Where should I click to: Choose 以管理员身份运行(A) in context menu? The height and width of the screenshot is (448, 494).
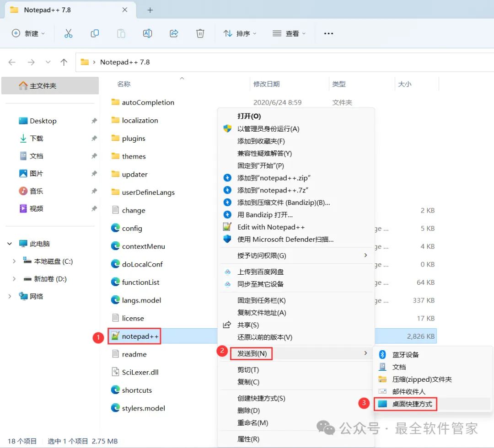point(268,129)
